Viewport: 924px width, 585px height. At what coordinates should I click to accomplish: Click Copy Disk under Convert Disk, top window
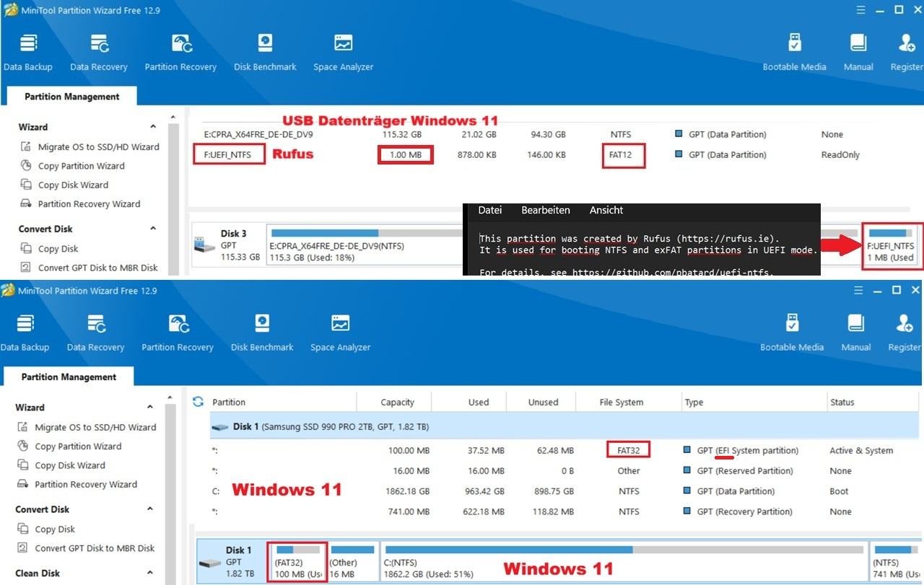pyautogui.click(x=49, y=248)
